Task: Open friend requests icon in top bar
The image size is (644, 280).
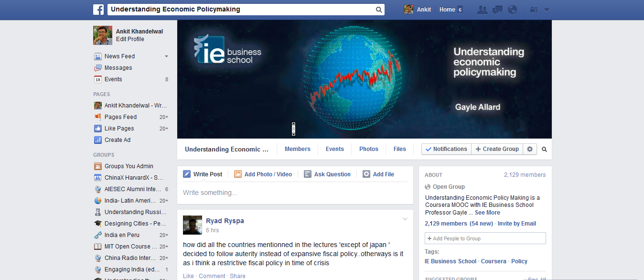Action: (x=483, y=10)
